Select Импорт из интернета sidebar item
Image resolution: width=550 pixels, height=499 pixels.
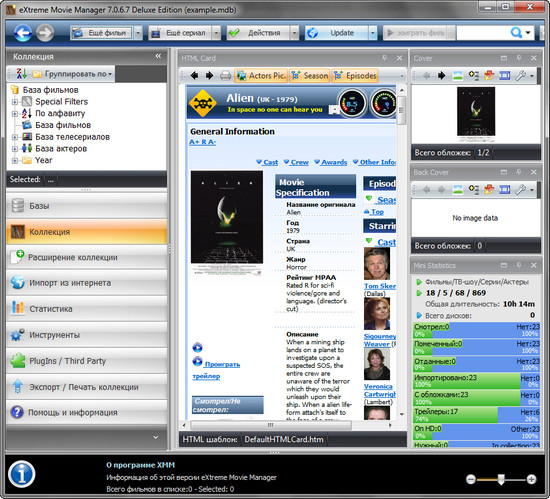[86, 283]
